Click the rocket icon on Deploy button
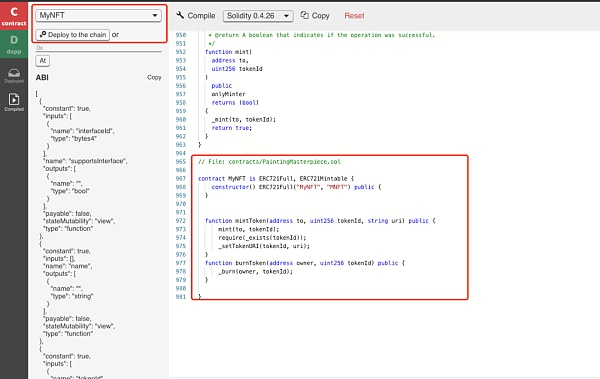 43,34
